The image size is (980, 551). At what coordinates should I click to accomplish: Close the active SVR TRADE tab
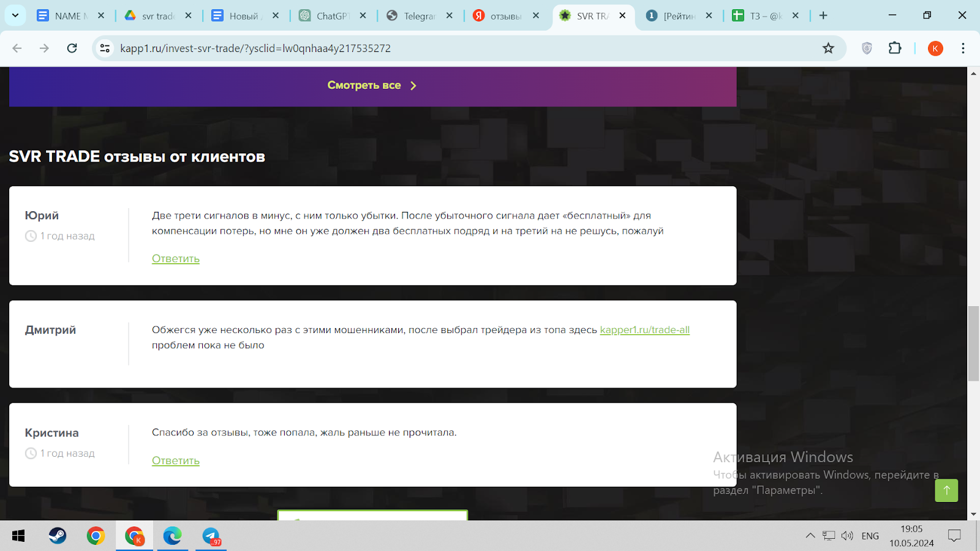click(x=622, y=16)
